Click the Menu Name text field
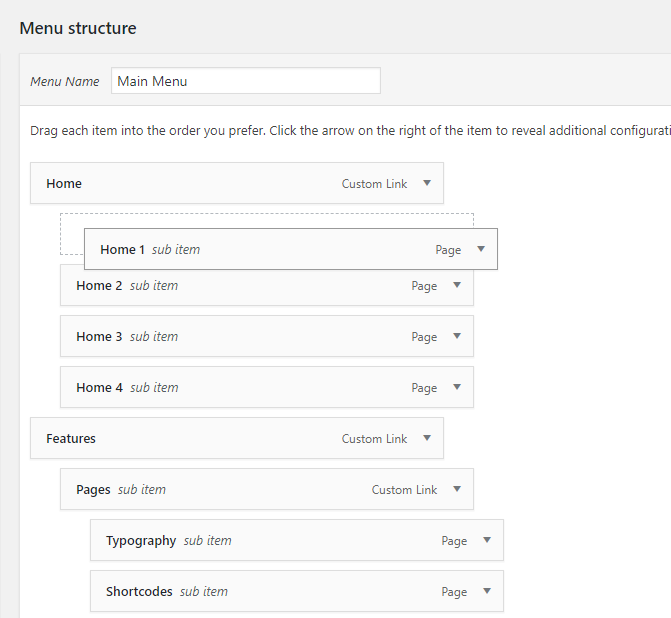The image size is (671, 618). point(245,81)
